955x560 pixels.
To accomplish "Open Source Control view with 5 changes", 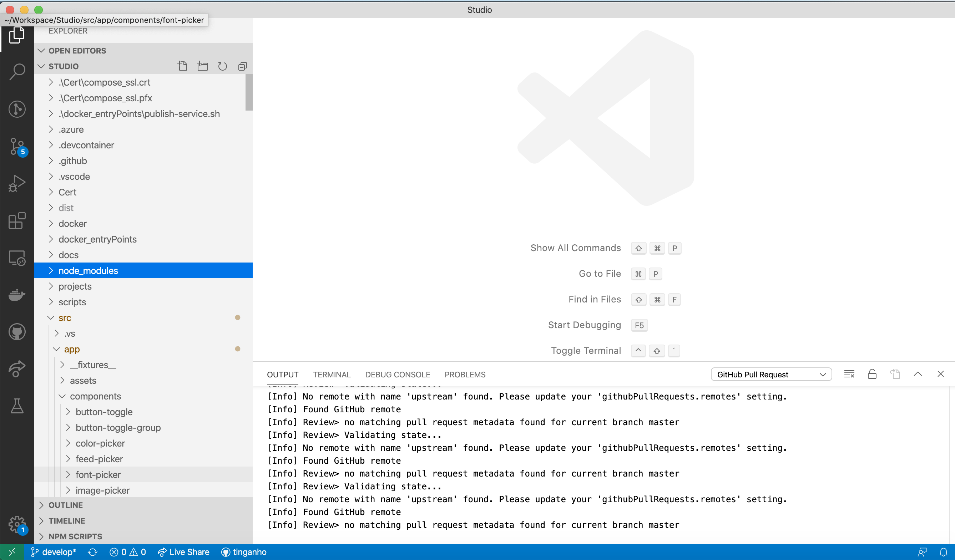I will pos(17,147).
